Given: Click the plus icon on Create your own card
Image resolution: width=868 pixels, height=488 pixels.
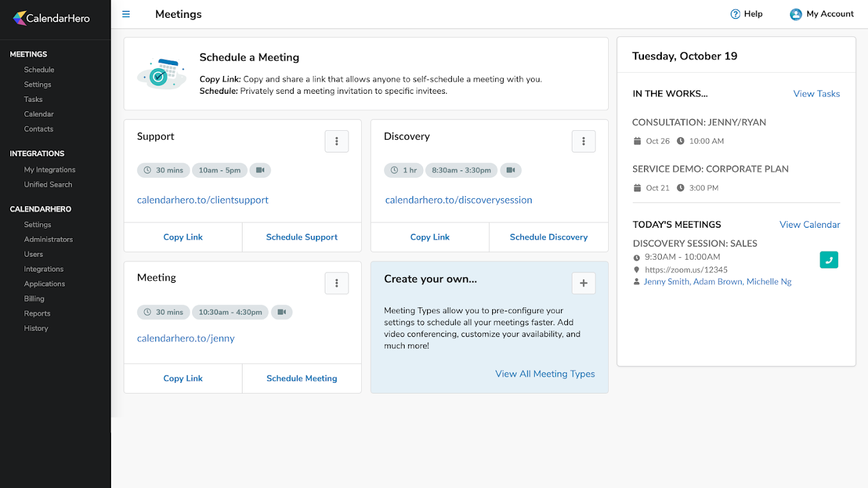Looking at the screenshot, I should tap(583, 283).
